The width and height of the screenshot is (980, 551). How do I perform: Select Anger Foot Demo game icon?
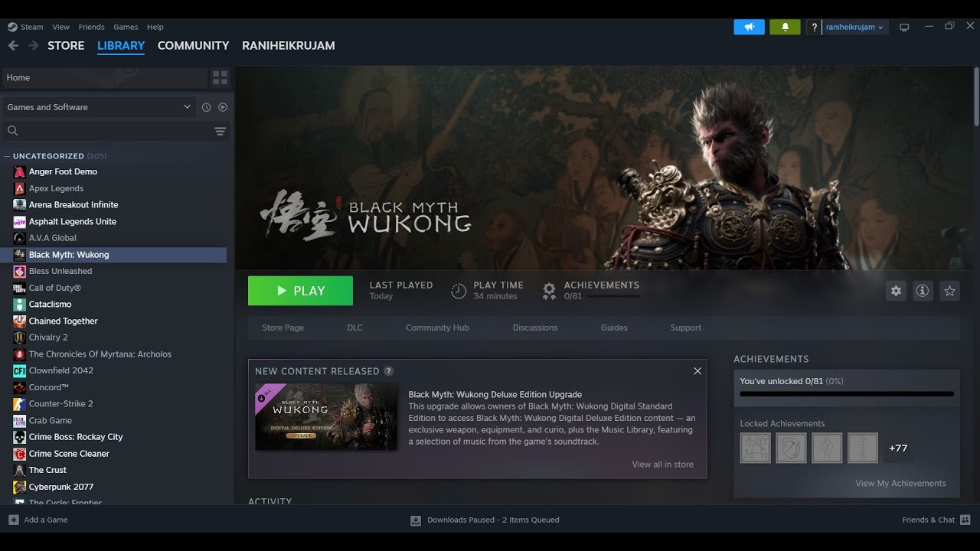coord(20,171)
